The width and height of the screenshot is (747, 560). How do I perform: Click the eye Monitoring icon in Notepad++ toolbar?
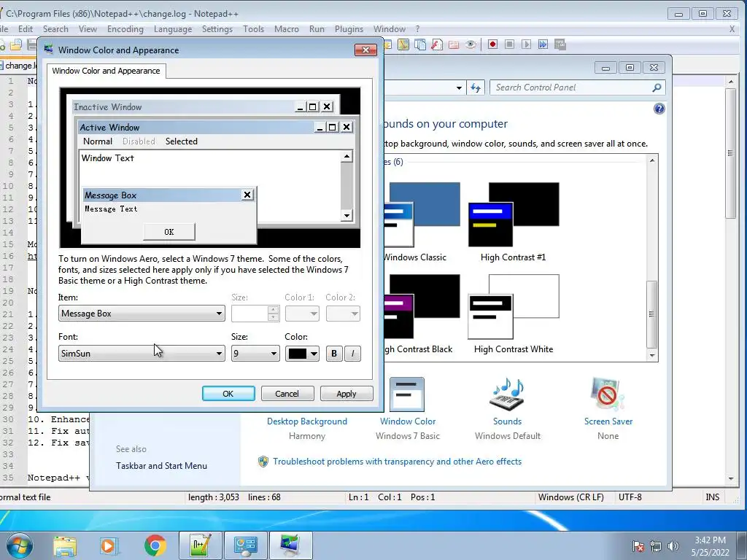[471, 44]
